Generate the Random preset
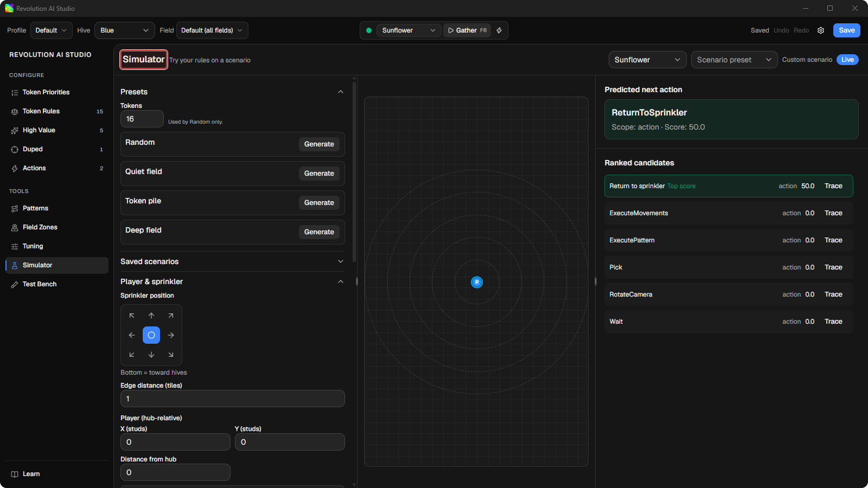Screen dimensions: 868x488 319,144
